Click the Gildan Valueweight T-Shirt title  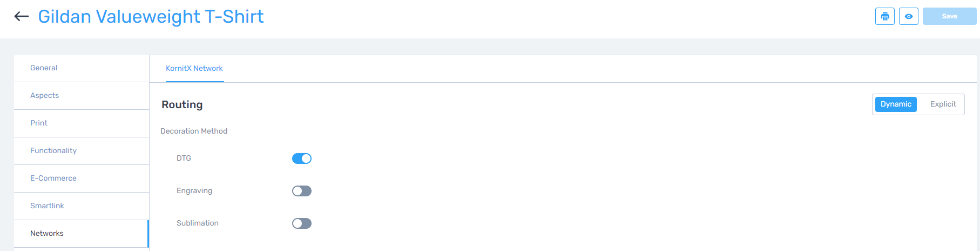click(x=151, y=17)
